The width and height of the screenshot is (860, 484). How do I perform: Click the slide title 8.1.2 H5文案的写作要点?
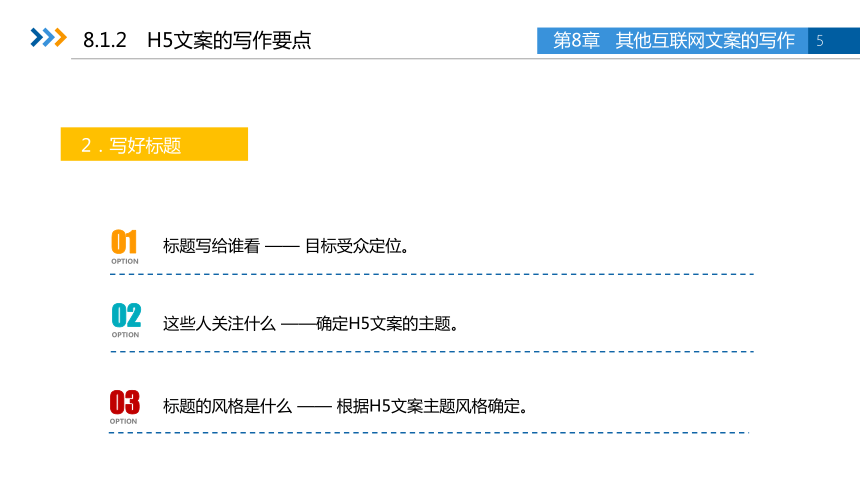pos(197,40)
